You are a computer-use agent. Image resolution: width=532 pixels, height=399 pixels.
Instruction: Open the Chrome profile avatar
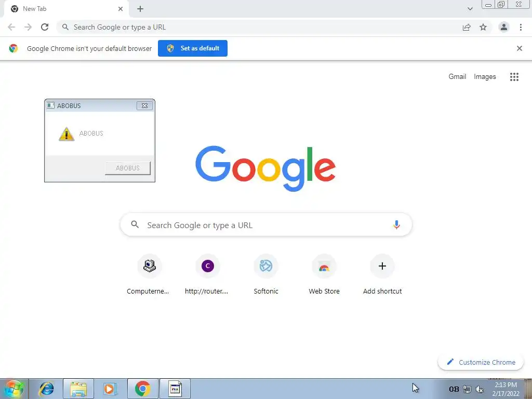click(504, 27)
